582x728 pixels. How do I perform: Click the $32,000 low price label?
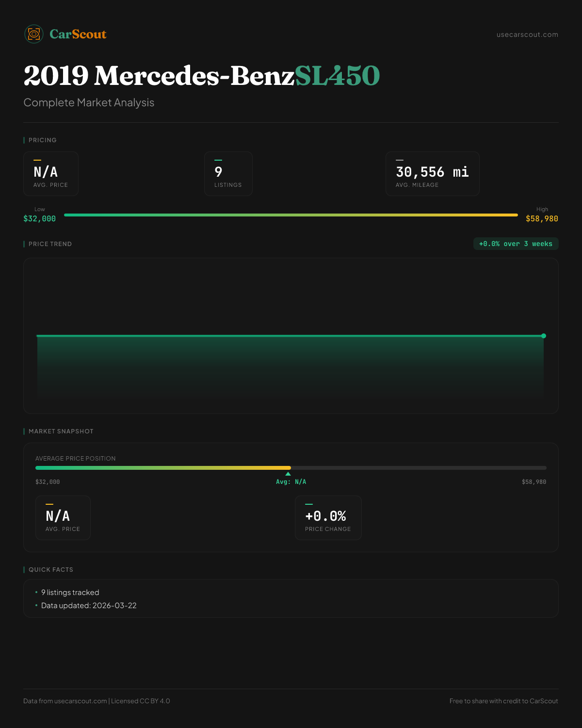[x=40, y=219]
